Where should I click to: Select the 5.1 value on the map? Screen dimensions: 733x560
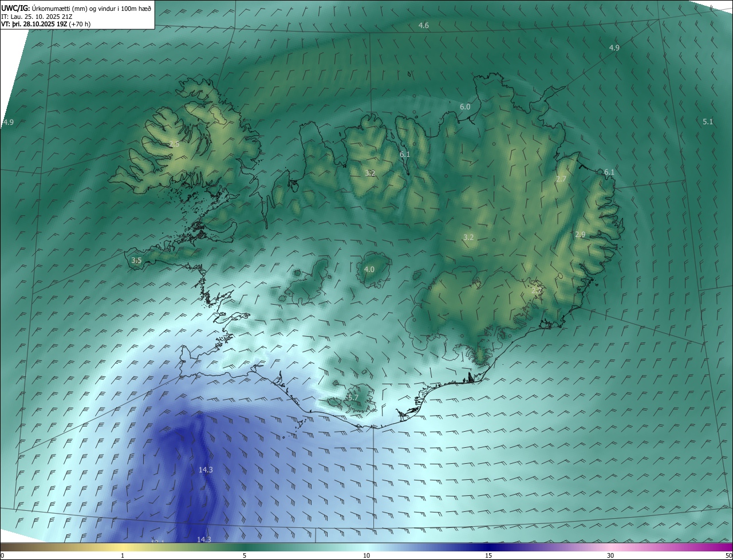click(x=708, y=121)
